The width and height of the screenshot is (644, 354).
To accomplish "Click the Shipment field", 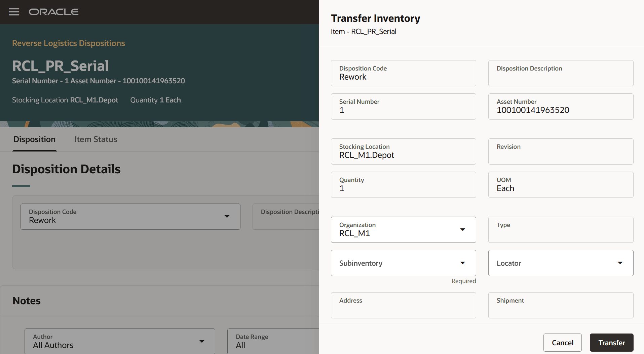I will pos(560,305).
